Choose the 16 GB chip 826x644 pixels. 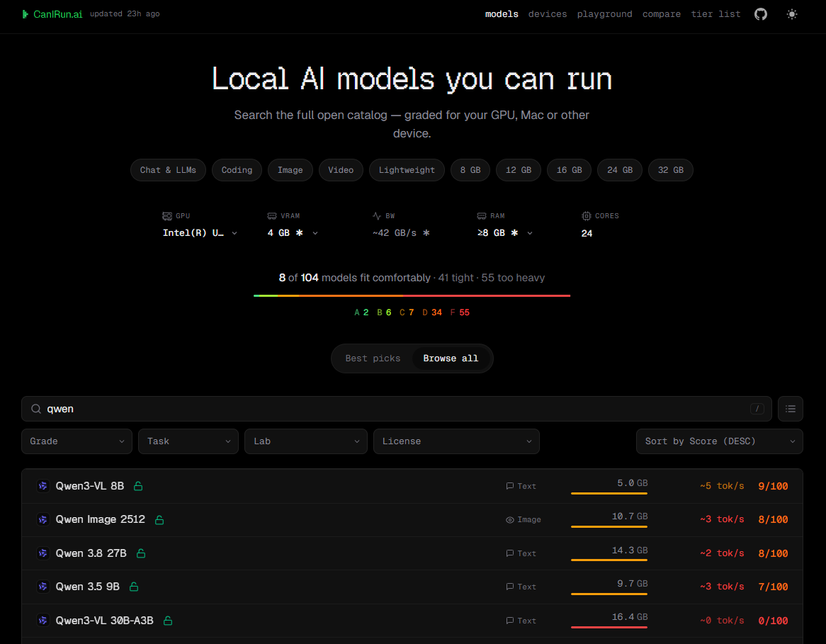click(569, 170)
